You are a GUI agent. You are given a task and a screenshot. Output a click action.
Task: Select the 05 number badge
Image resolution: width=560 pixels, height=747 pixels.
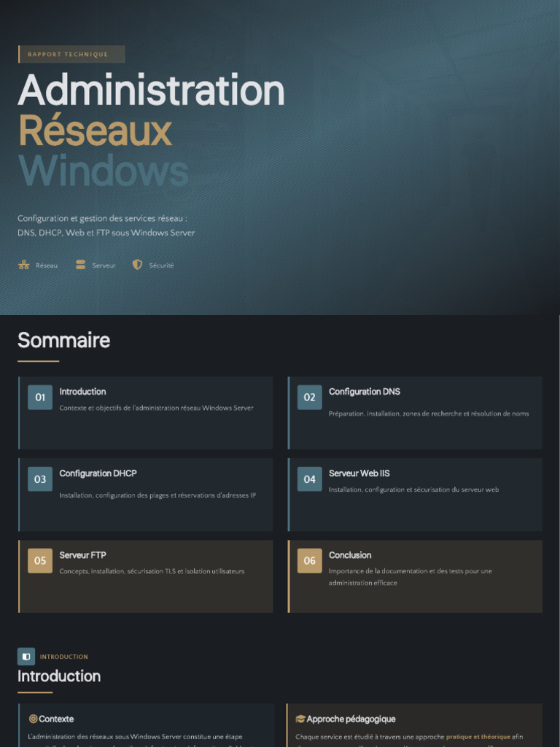[x=40, y=561]
